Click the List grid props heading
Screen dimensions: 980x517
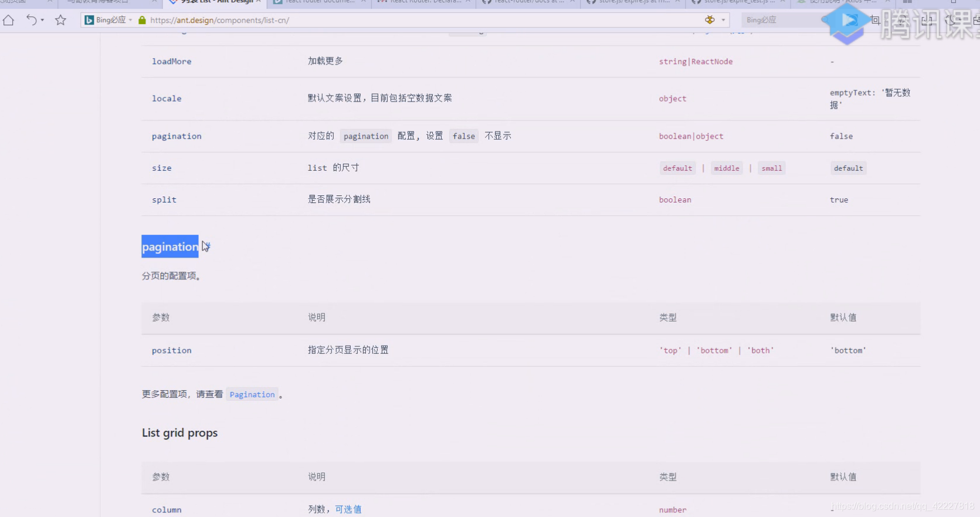pyautogui.click(x=179, y=433)
